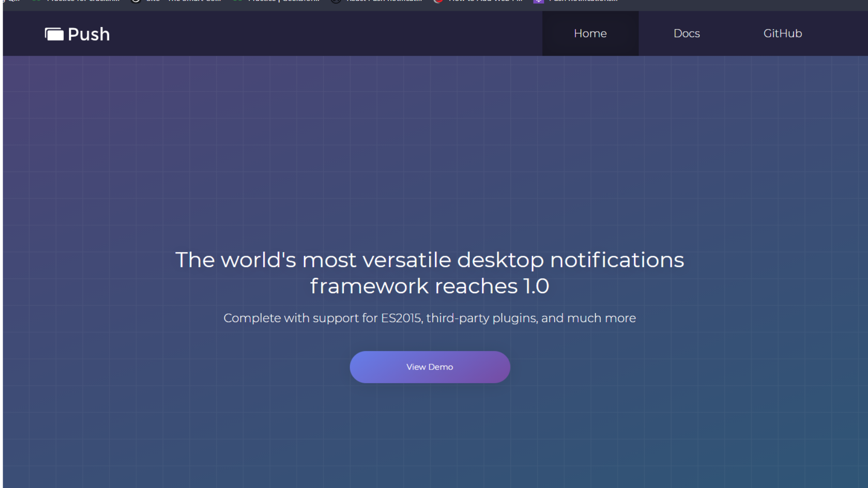Click the ES2015 support subtitle text
This screenshot has height=488, width=868.
pos(429,318)
